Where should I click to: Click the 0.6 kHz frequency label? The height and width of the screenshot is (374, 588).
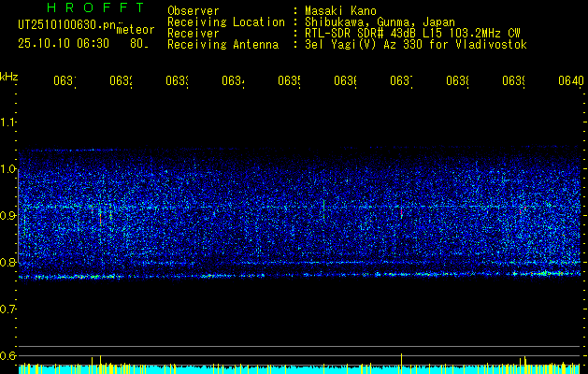pos(7,355)
